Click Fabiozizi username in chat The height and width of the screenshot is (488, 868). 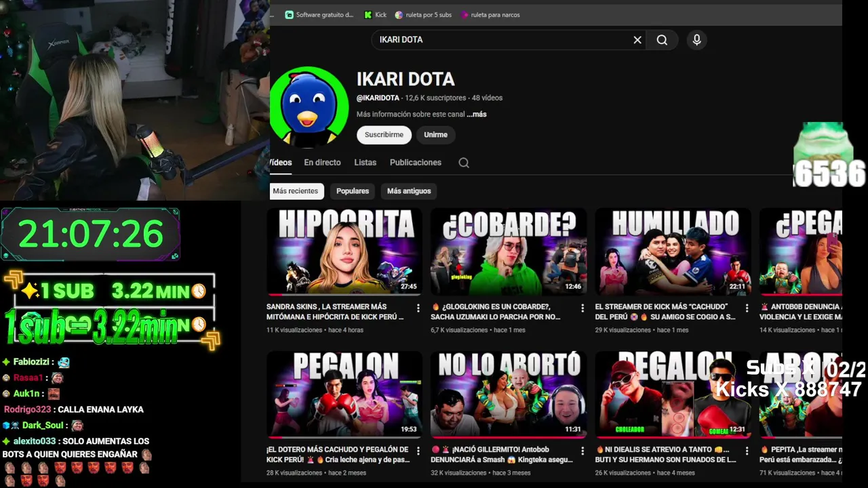point(32,363)
